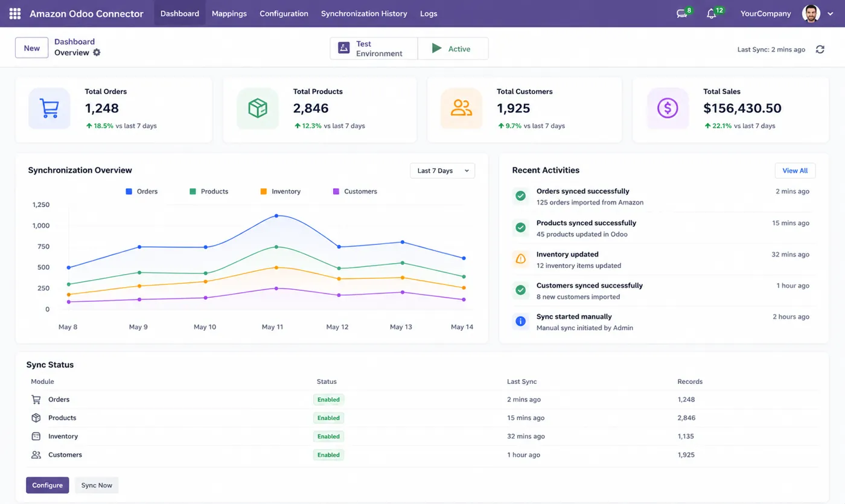Switch to the Dashboard tab
The image size is (845, 504).
pyautogui.click(x=180, y=13)
